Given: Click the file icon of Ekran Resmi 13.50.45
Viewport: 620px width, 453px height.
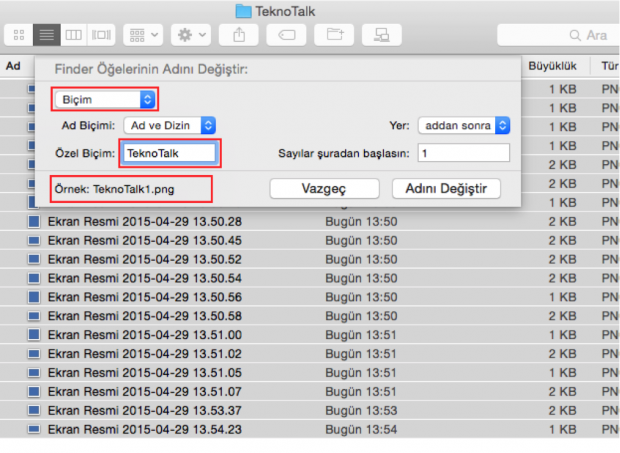Looking at the screenshot, I should click(x=34, y=241).
